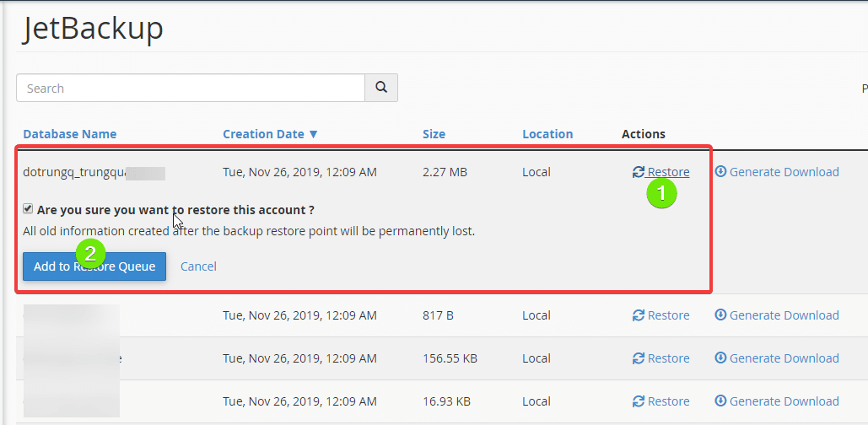Screen dimensions: 868x425
Task: Click the download icon in the 2.27 MB row
Action: point(720,172)
